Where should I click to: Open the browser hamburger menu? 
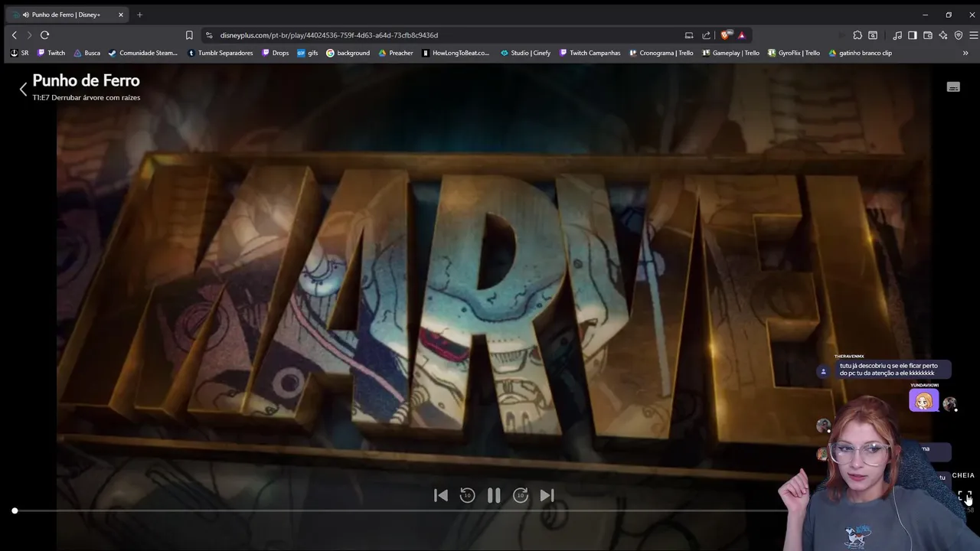pos(974,35)
